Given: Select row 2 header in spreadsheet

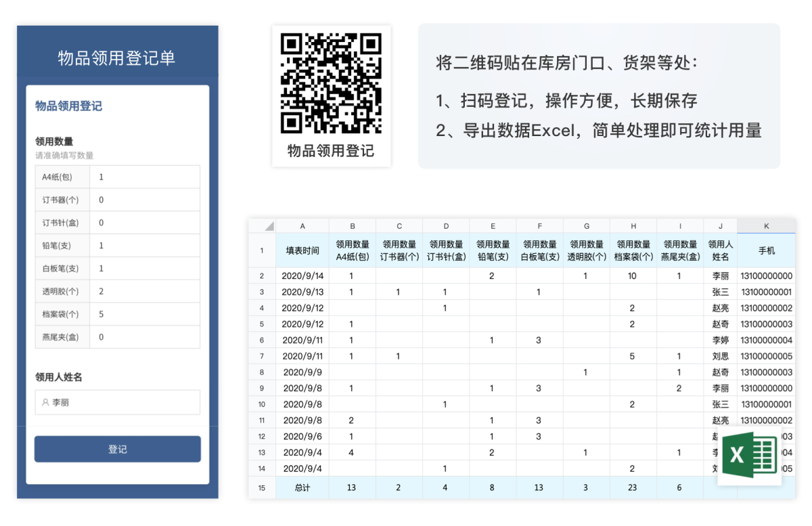Looking at the screenshot, I should coord(262,276).
